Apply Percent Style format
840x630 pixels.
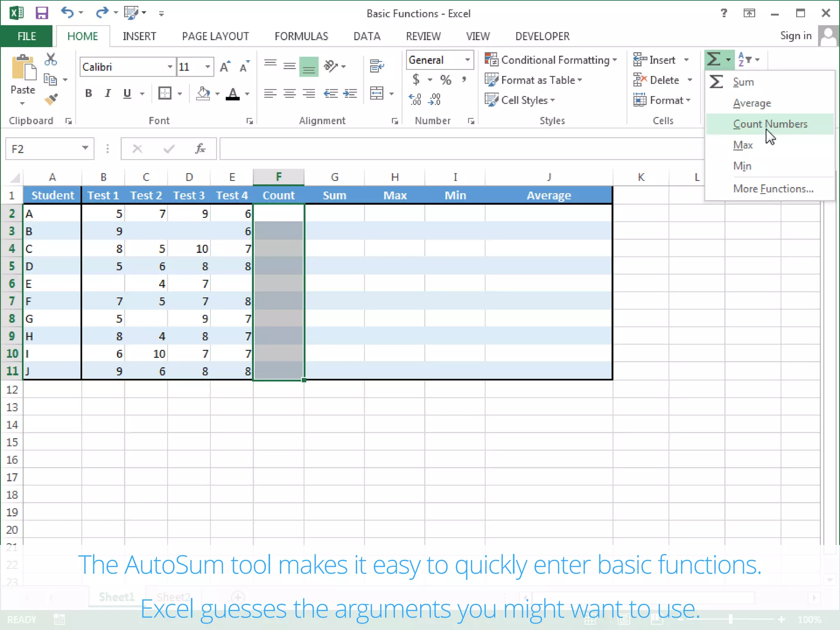(445, 80)
